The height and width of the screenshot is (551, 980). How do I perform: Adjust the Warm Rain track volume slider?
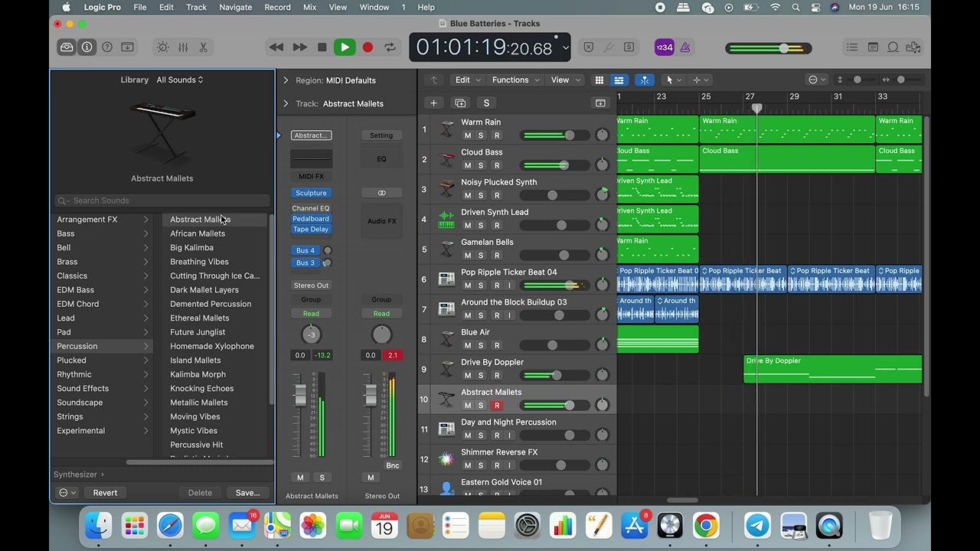click(x=556, y=135)
